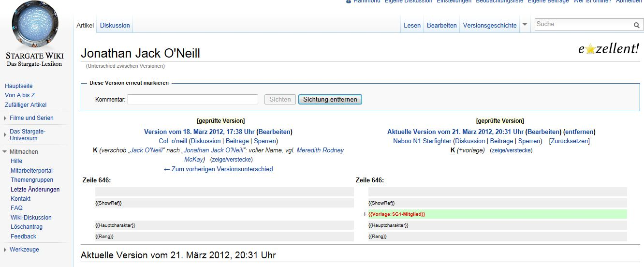Open Letzte Änderungen in the sidebar
This screenshot has width=644, height=267.
35,190
